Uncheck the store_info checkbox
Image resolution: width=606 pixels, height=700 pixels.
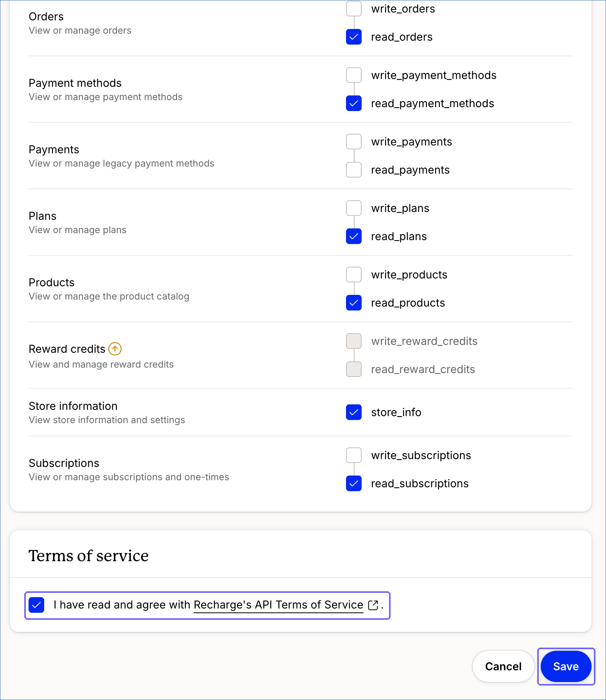point(354,412)
